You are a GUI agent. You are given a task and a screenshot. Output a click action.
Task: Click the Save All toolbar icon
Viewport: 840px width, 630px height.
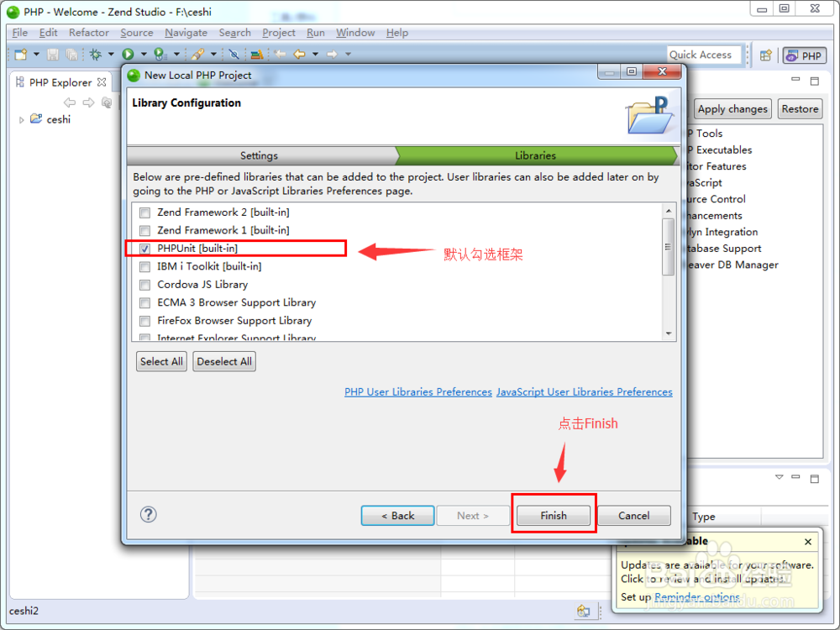click(71, 54)
